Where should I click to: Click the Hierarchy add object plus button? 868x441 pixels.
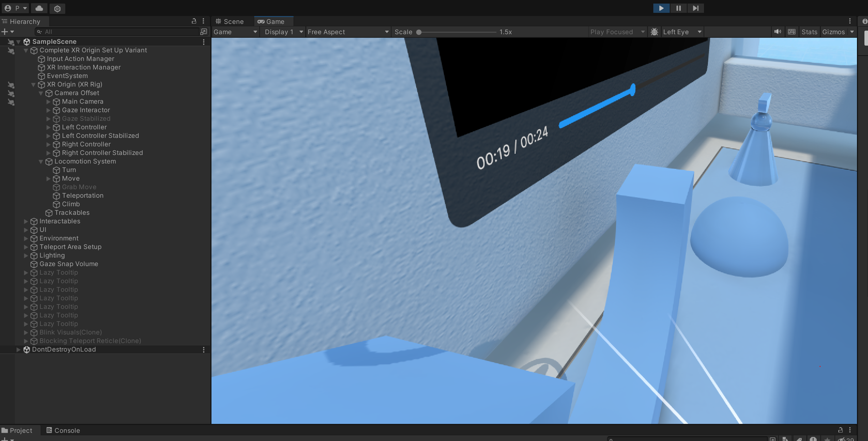click(x=5, y=32)
